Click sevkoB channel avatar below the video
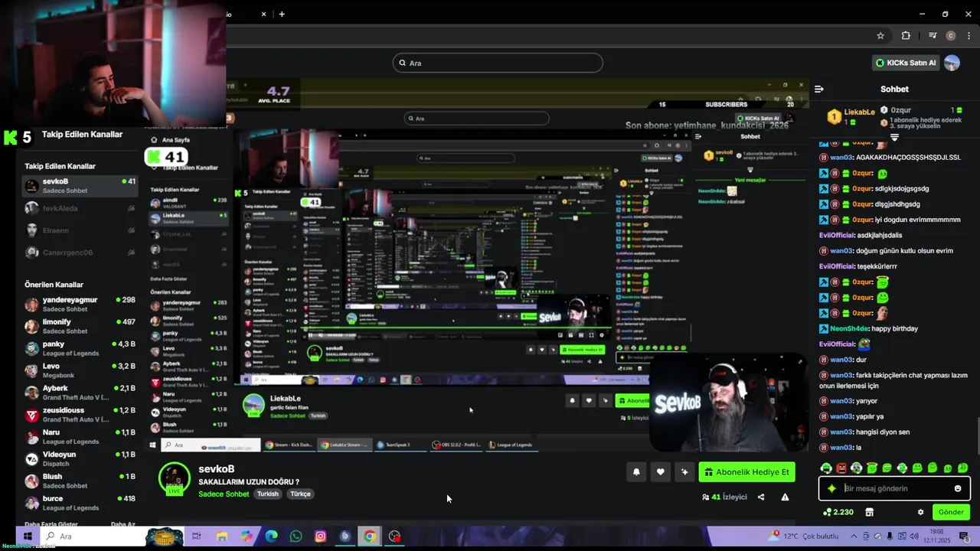 click(x=175, y=478)
